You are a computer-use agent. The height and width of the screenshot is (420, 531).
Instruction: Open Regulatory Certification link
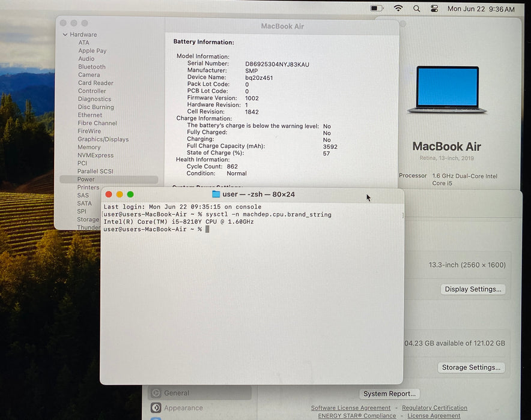click(x=434, y=408)
